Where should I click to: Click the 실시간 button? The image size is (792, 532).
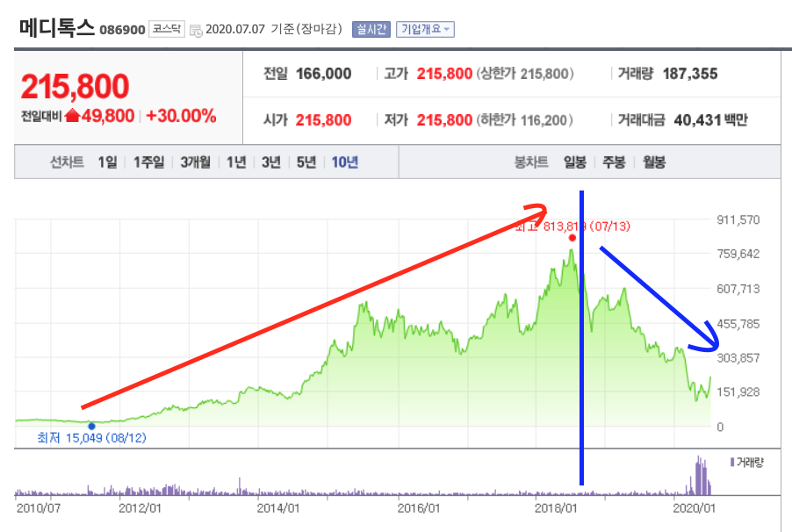point(371,29)
